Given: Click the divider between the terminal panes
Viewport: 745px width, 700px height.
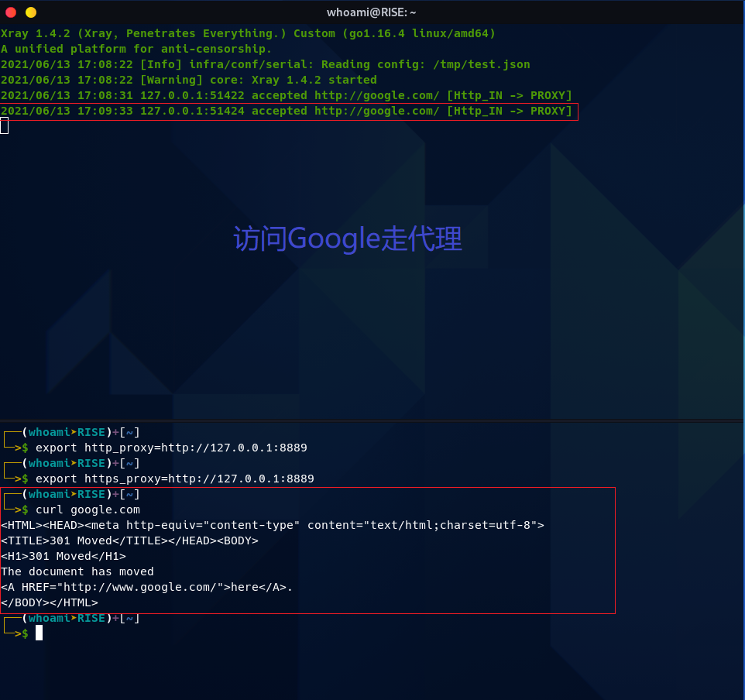Looking at the screenshot, I should [x=372, y=421].
